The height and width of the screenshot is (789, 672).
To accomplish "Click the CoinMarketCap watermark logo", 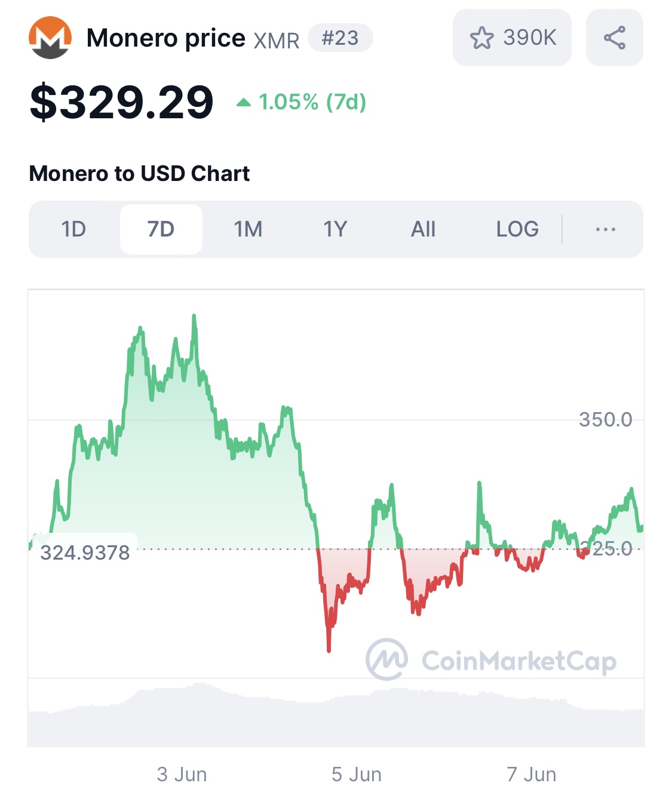I will point(491,659).
